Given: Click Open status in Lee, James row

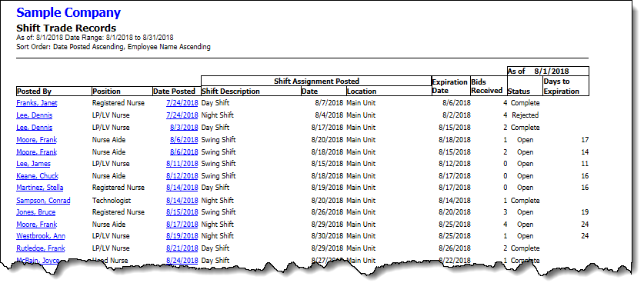Looking at the screenshot, I should tap(525, 164).
